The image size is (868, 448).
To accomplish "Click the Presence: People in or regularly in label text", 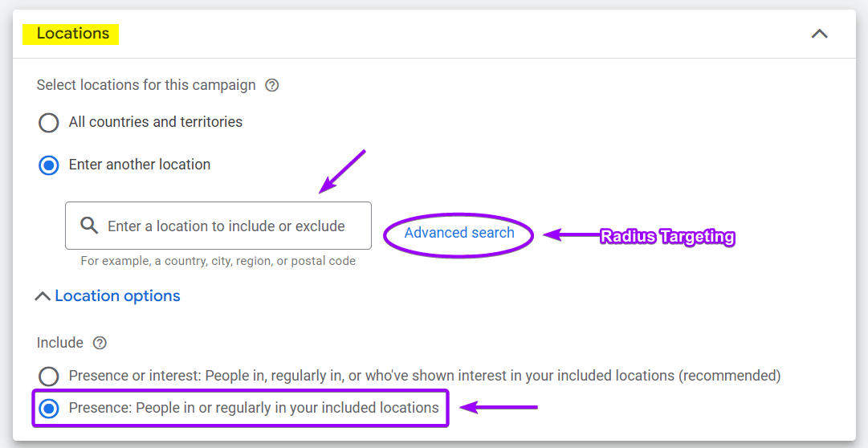I will click(254, 408).
